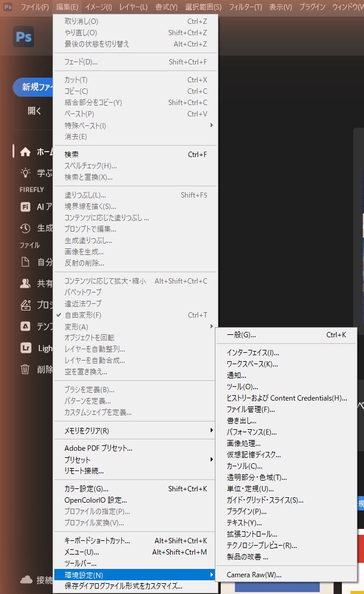This screenshot has width=364, height=594.
Task: Click the 新規ファイル button
Action: click(33, 87)
